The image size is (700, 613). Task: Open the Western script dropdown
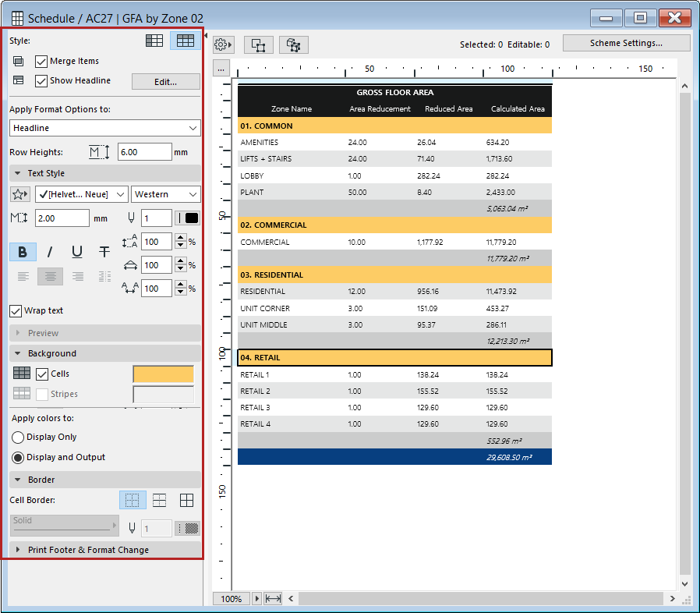click(x=166, y=194)
